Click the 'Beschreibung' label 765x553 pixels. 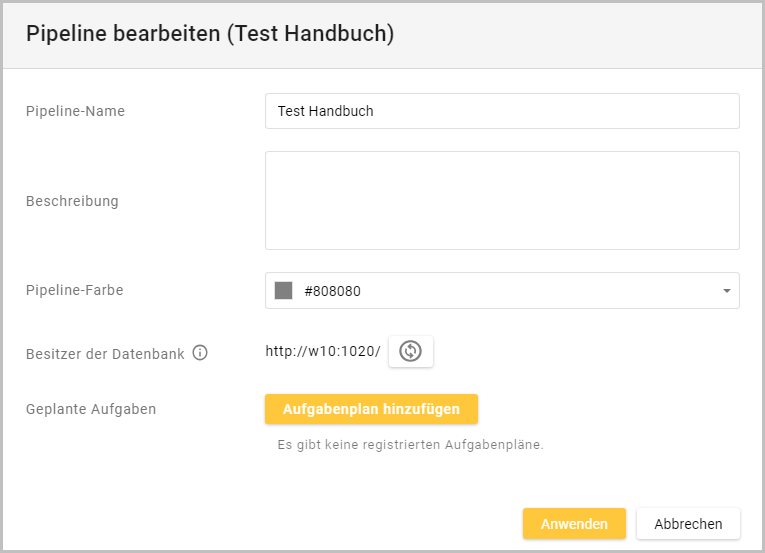pyautogui.click(x=72, y=201)
